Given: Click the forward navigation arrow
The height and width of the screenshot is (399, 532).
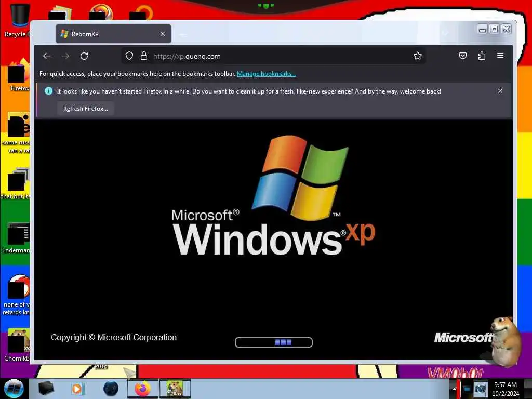Looking at the screenshot, I should [65, 56].
